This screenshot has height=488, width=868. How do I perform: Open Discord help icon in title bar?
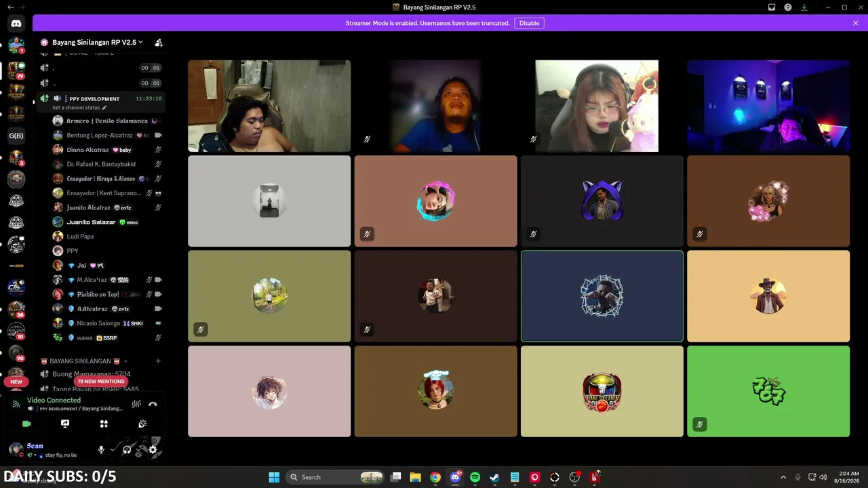pyautogui.click(x=788, y=7)
